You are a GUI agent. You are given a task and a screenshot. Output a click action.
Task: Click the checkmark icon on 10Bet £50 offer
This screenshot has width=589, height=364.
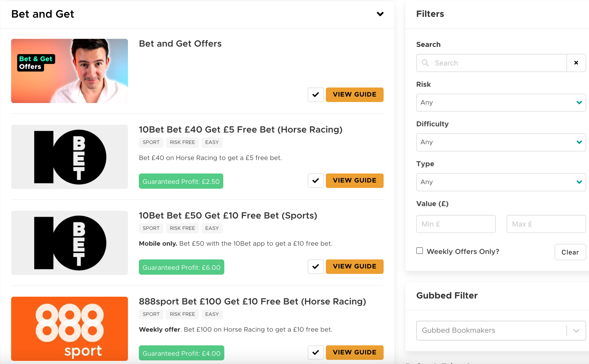315,266
